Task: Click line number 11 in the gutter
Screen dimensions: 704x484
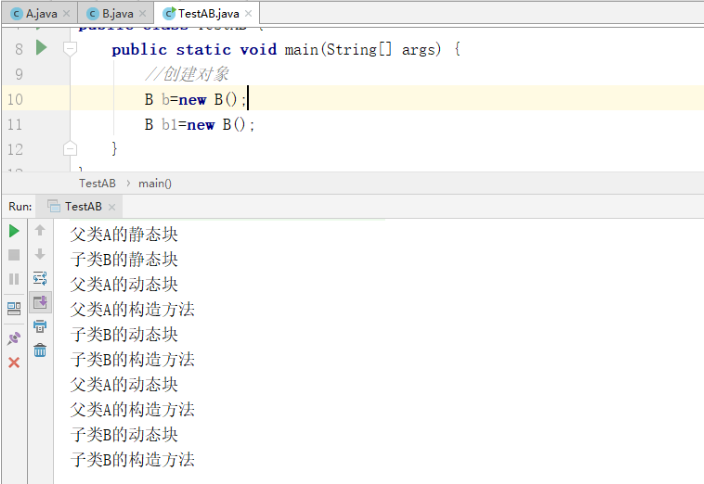Action: pos(15,124)
